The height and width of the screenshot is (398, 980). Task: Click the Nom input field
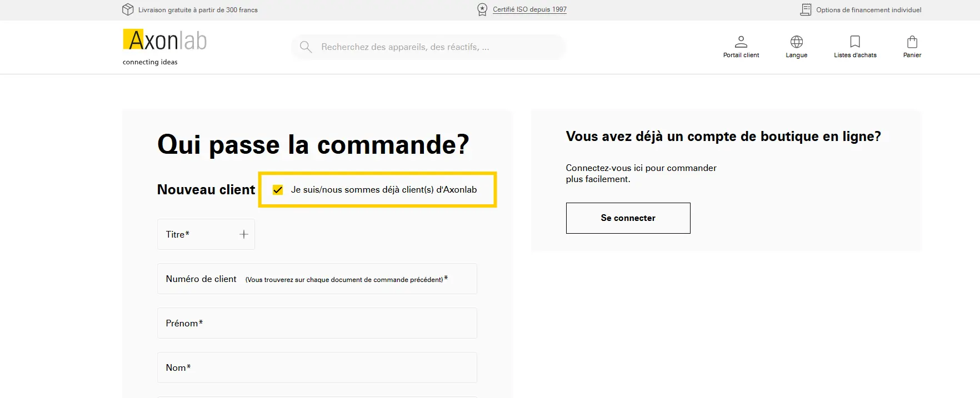[x=317, y=367]
